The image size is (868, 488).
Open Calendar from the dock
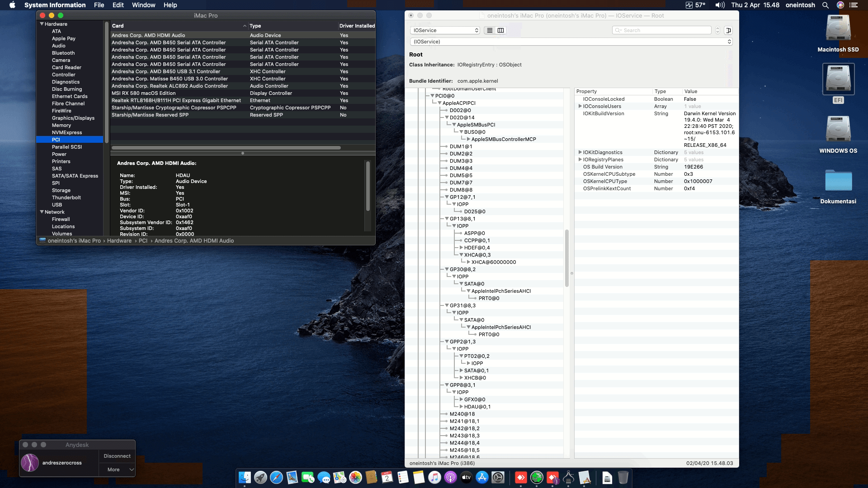387,478
